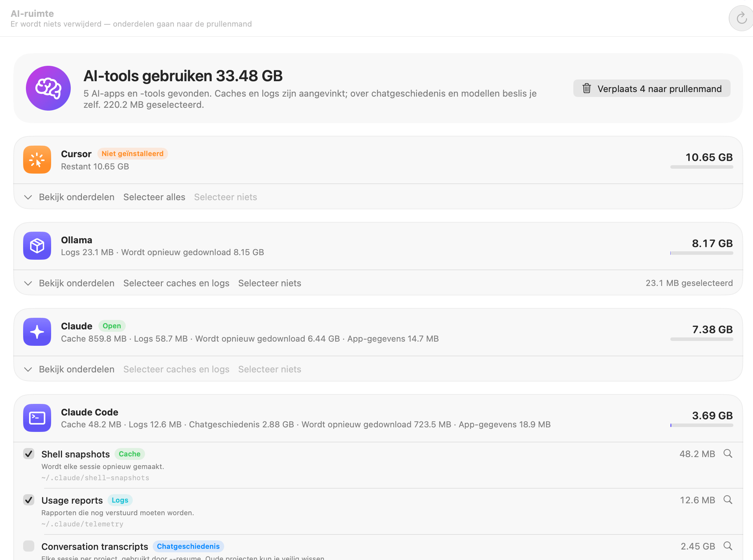Viewport: 753px width, 560px height.
Task: Click Selecteer niets for Claude
Action: pos(270,369)
